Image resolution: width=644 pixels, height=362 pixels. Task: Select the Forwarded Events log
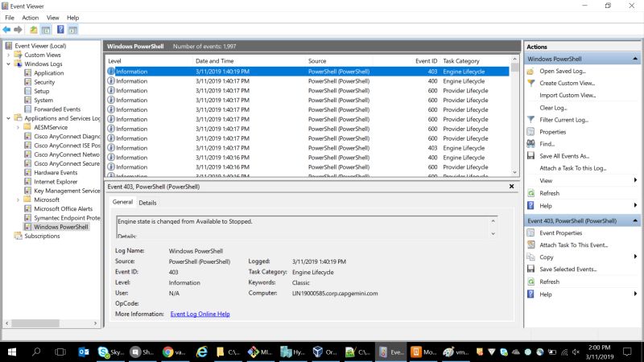click(56, 109)
